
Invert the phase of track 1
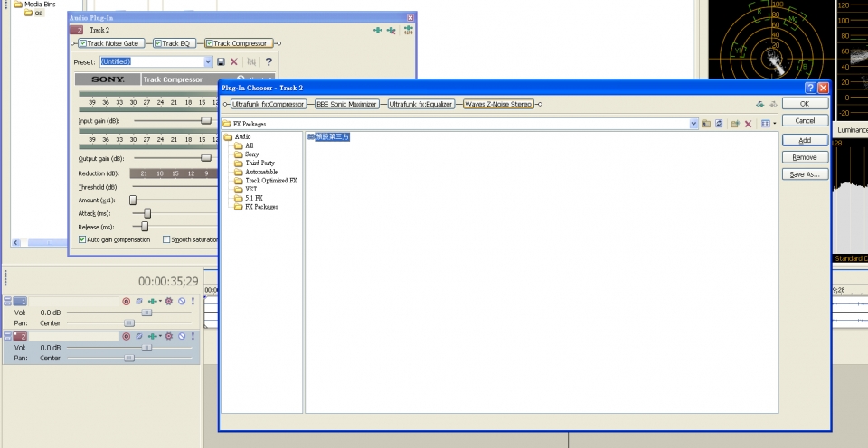[x=139, y=301]
